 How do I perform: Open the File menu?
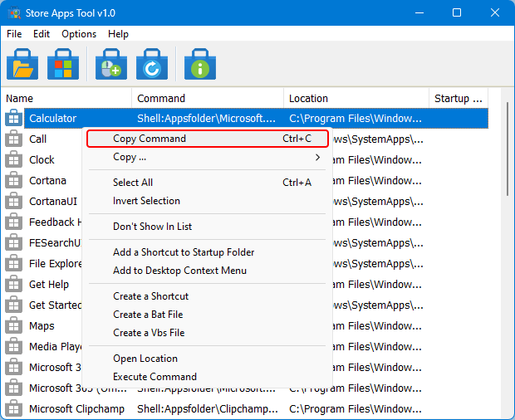(14, 34)
